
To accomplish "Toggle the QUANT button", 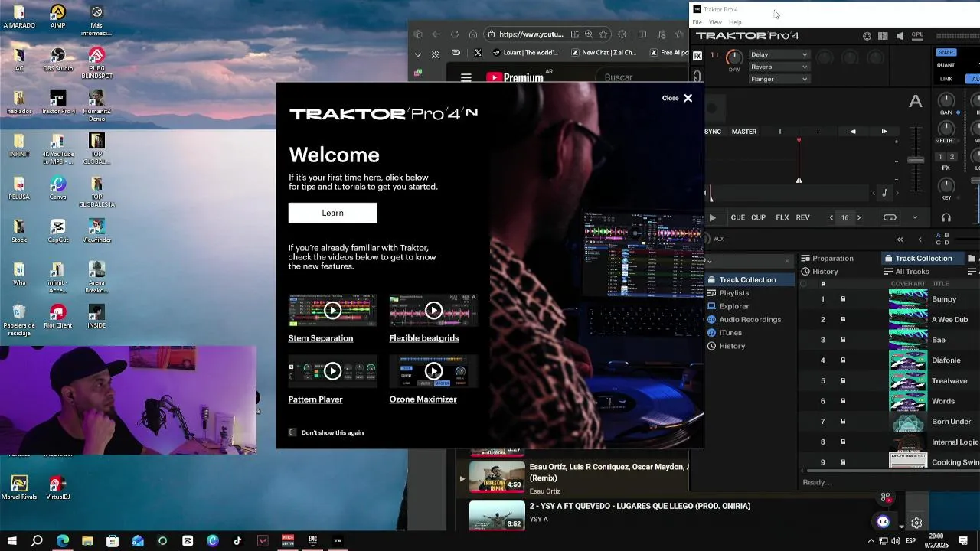I will (946, 65).
